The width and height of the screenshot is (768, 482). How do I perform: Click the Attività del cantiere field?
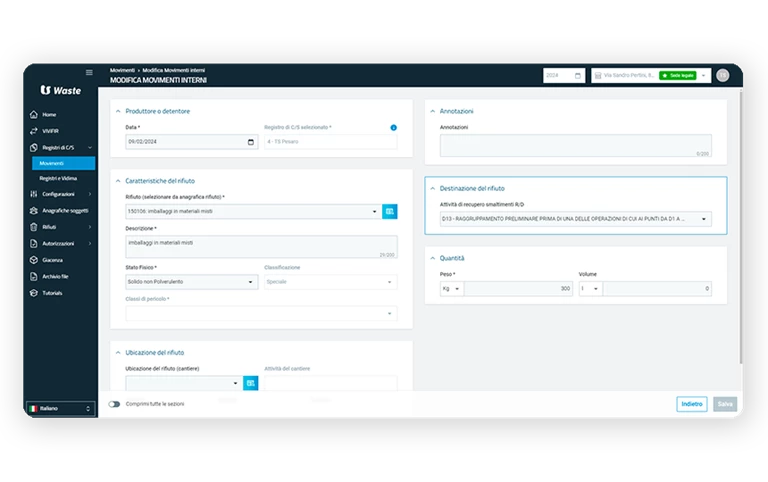(x=331, y=383)
